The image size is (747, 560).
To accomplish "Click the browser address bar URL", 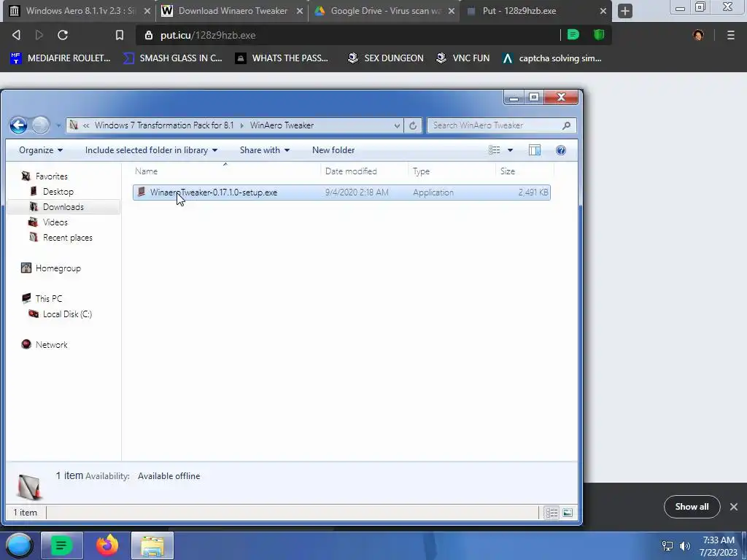I will point(208,35).
